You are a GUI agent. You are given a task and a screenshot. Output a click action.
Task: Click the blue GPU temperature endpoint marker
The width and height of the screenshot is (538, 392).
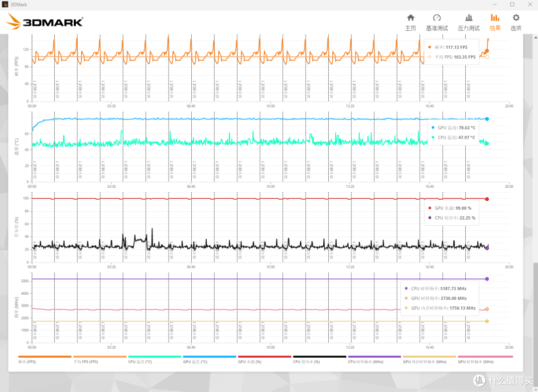tap(487, 119)
